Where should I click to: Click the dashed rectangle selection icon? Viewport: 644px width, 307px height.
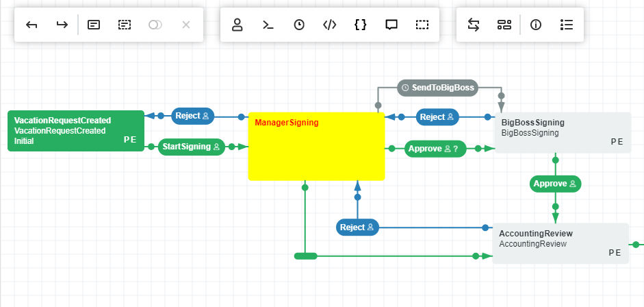422,25
